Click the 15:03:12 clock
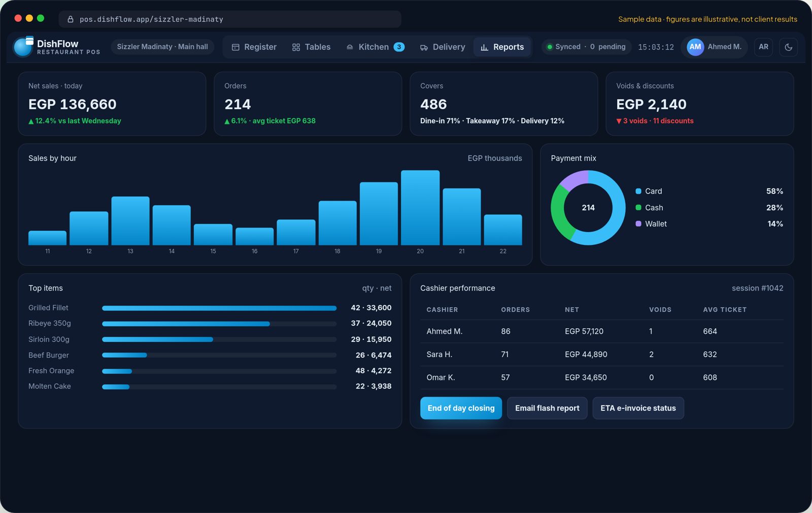The height and width of the screenshot is (513, 812). click(656, 47)
